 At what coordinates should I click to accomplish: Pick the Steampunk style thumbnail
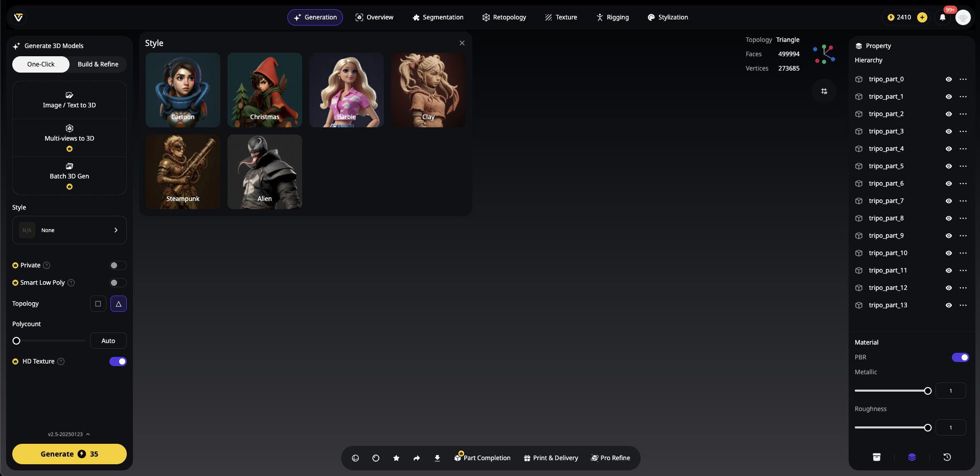tap(183, 172)
